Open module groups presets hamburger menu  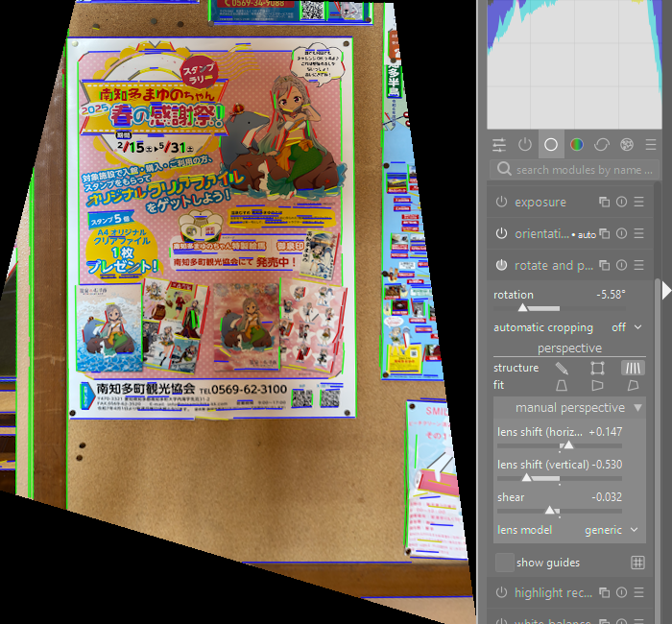point(651,145)
